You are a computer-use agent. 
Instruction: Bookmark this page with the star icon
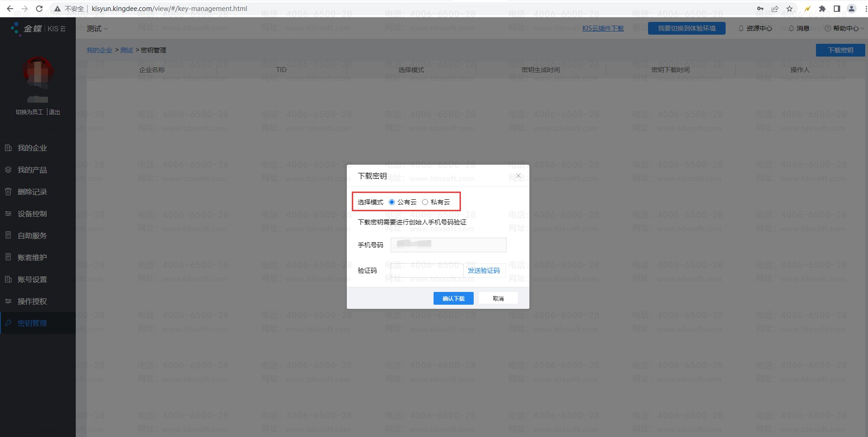click(x=790, y=9)
